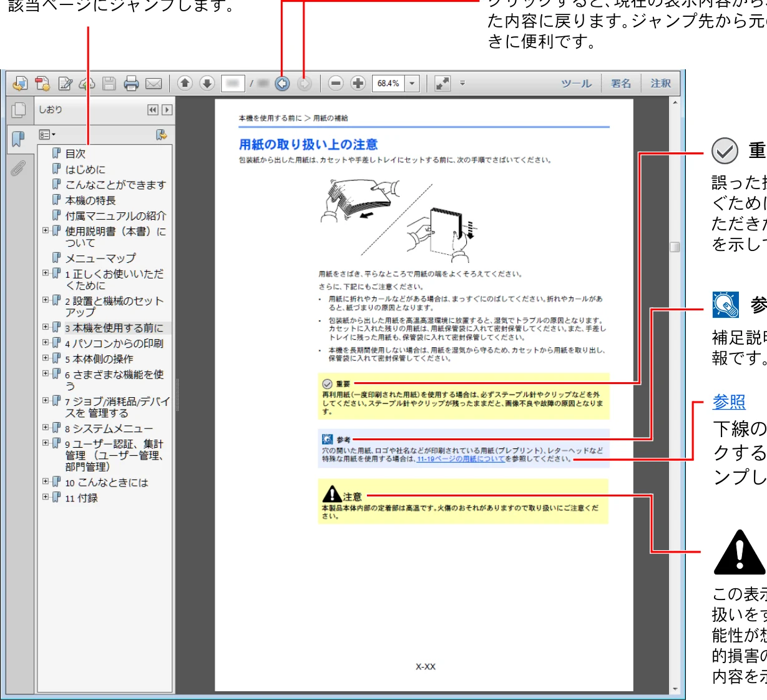Zoom out with the minus button
The width and height of the screenshot is (767, 700).
[336, 83]
